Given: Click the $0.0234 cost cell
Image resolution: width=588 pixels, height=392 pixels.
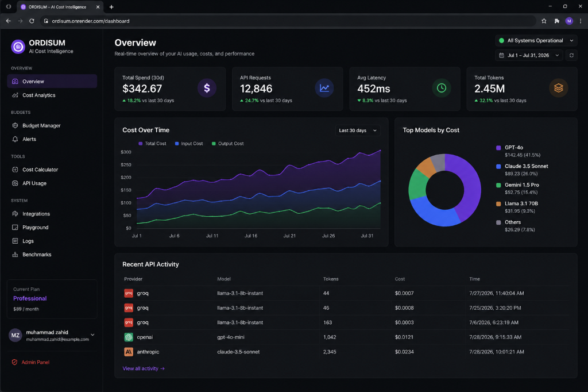Looking at the screenshot, I should pyautogui.click(x=404, y=352).
